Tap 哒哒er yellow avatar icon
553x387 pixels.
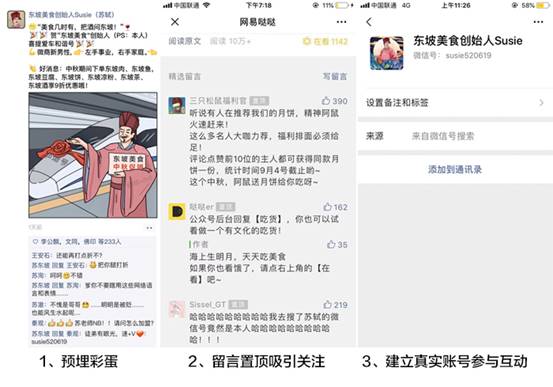tap(177, 212)
